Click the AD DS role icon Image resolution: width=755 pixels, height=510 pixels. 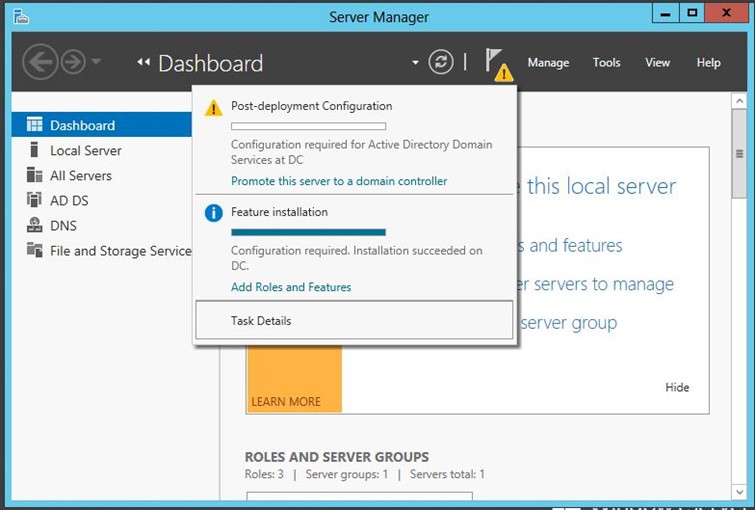34,199
